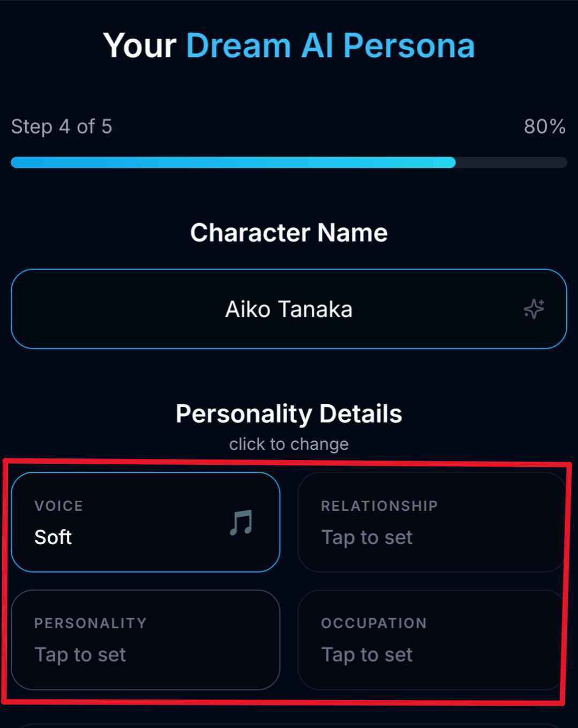This screenshot has width=578, height=728.
Task: Click the "Character Name" heading
Action: point(289,233)
